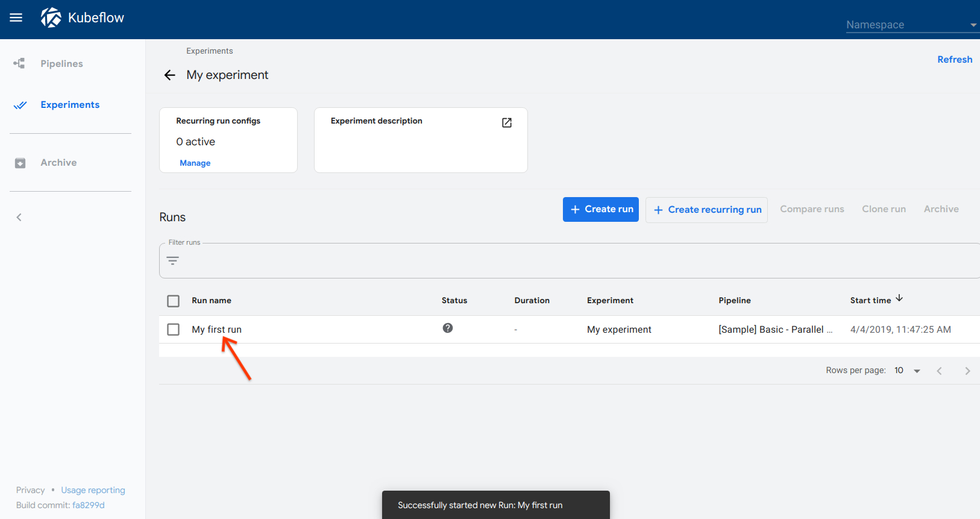Click the Kubeflow logo icon
Image resolution: width=980 pixels, height=519 pixels.
[x=51, y=18]
